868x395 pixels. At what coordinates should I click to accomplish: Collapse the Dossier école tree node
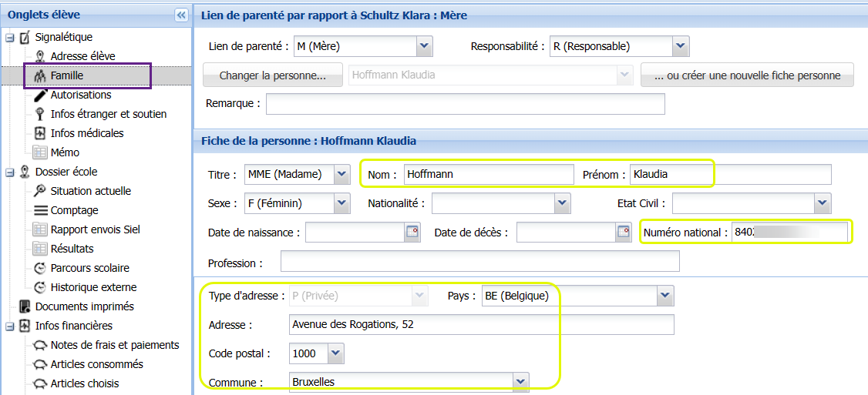tap(10, 172)
